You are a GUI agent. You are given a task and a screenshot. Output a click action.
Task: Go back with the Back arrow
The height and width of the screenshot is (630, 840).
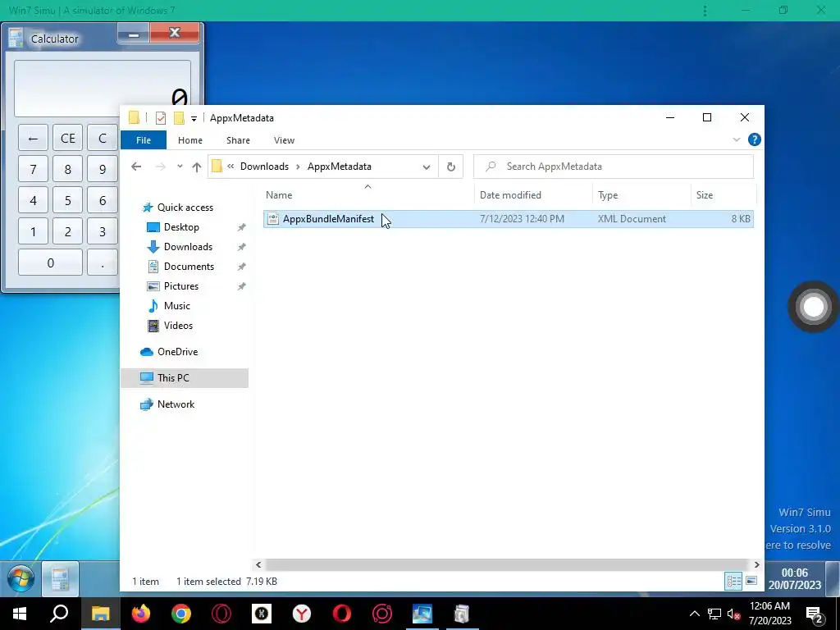pos(136,167)
